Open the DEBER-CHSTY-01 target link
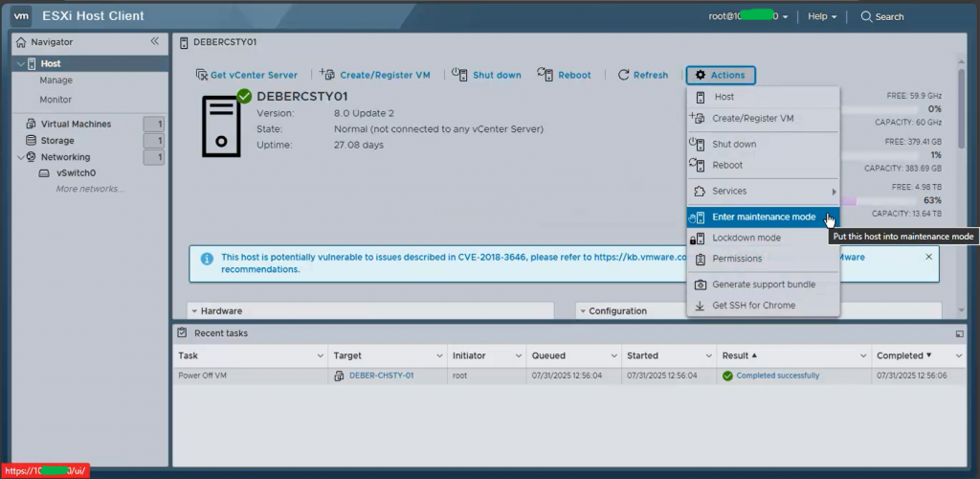The height and width of the screenshot is (479, 980). tap(381, 376)
